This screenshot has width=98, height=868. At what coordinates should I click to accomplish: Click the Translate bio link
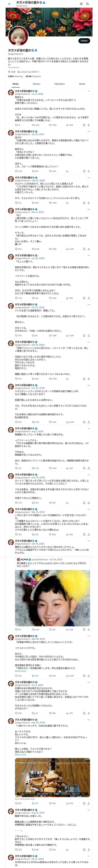14,67
